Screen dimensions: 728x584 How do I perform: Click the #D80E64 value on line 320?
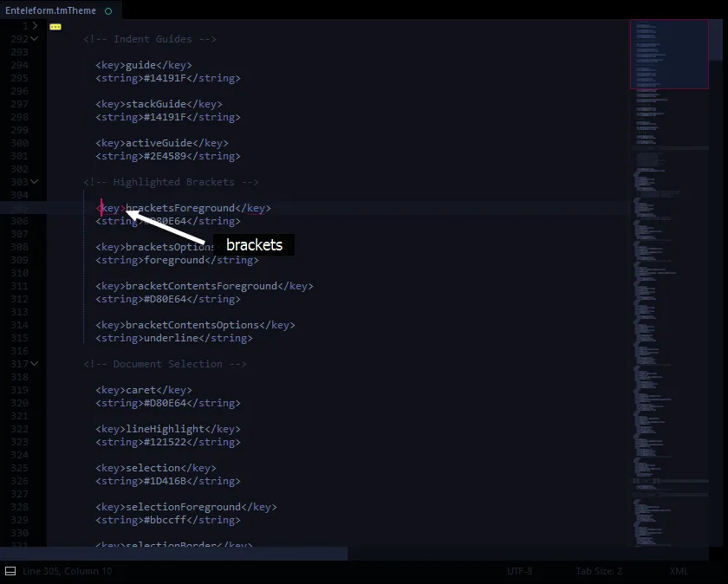pos(165,403)
